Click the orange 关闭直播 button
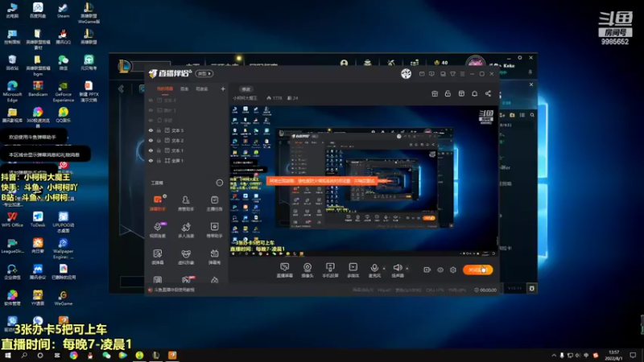This screenshot has width=644, height=362. (477, 269)
